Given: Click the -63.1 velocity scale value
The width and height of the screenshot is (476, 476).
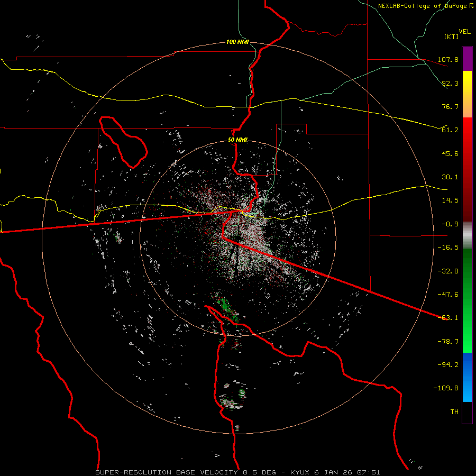Looking at the screenshot, I should point(448,318).
